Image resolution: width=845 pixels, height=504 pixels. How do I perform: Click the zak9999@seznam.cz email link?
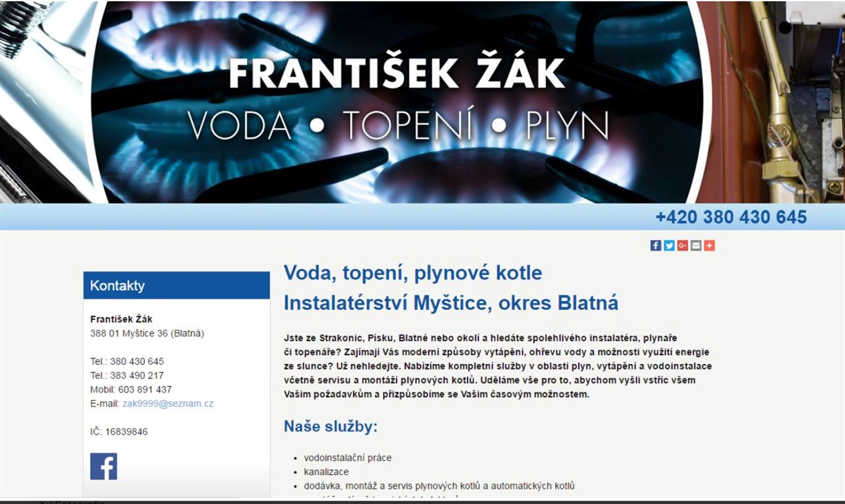coord(168,404)
